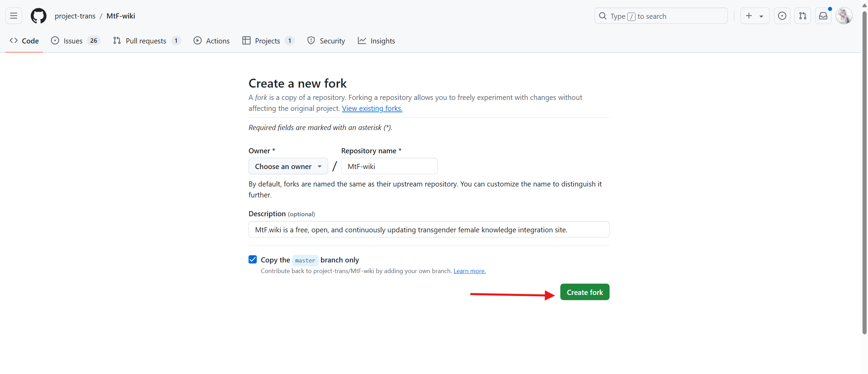Viewport: 868px width, 374px height.
Task: Open the issues icon in header
Action: 782,16
